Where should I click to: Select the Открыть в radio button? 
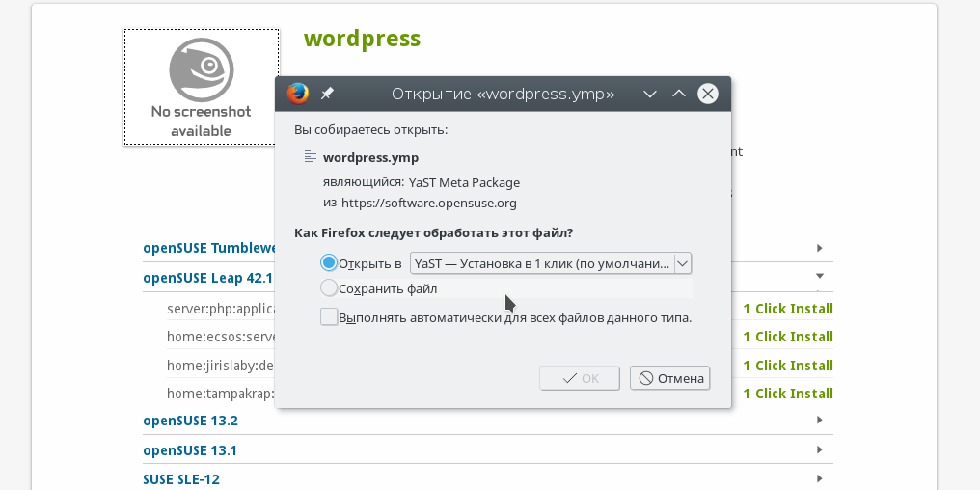point(329,263)
